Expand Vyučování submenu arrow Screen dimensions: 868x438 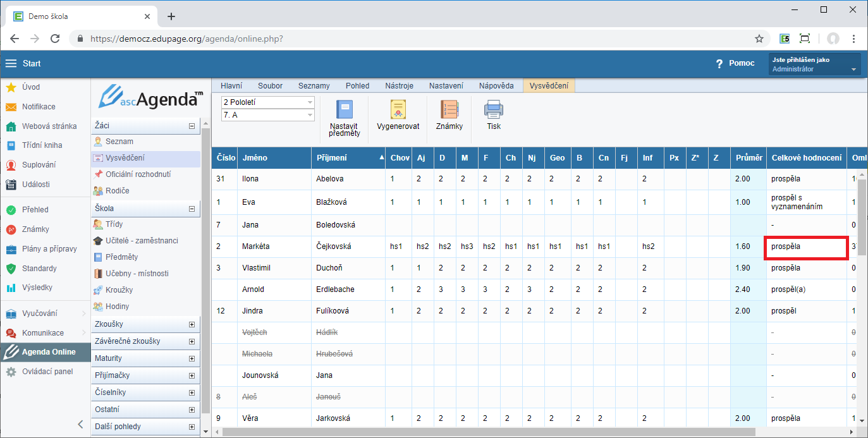83,313
